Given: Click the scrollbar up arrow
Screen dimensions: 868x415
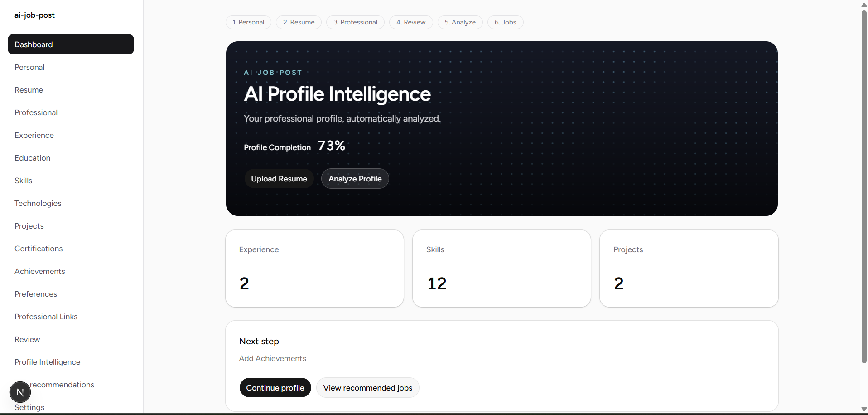Looking at the screenshot, I should point(864,5).
